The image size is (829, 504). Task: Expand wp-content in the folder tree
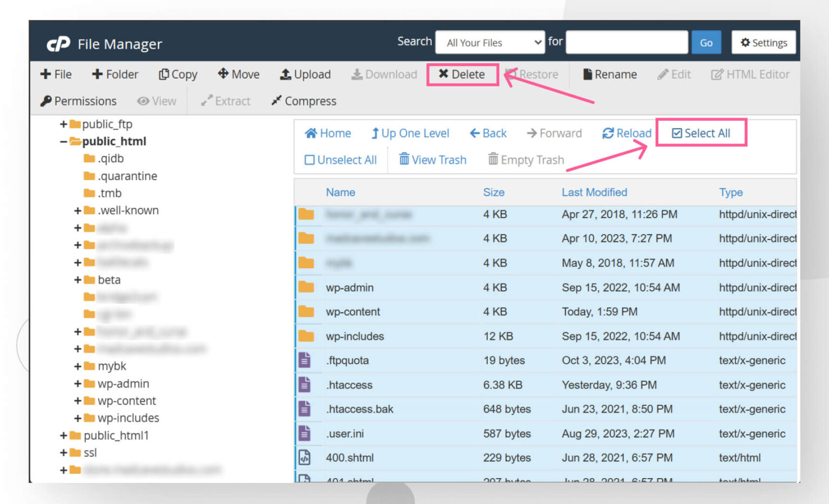pyautogui.click(x=77, y=401)
